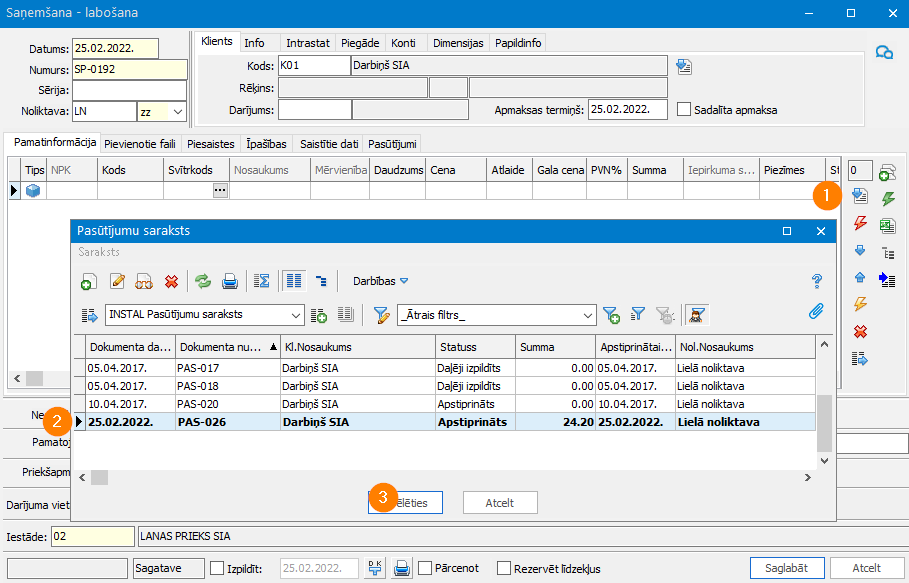Check the Rezervēt līdzekļus checkbox

click(504, 568)
